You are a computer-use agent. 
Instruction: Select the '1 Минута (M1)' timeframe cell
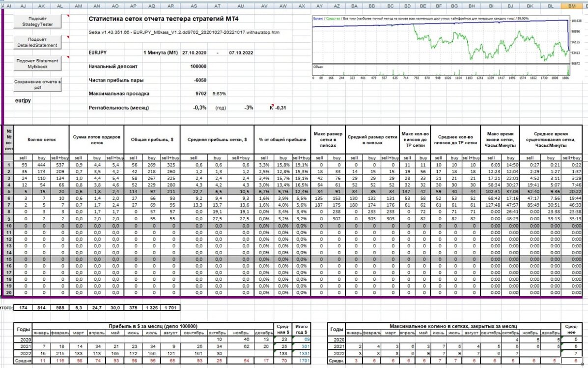click(x=161, y=53)
